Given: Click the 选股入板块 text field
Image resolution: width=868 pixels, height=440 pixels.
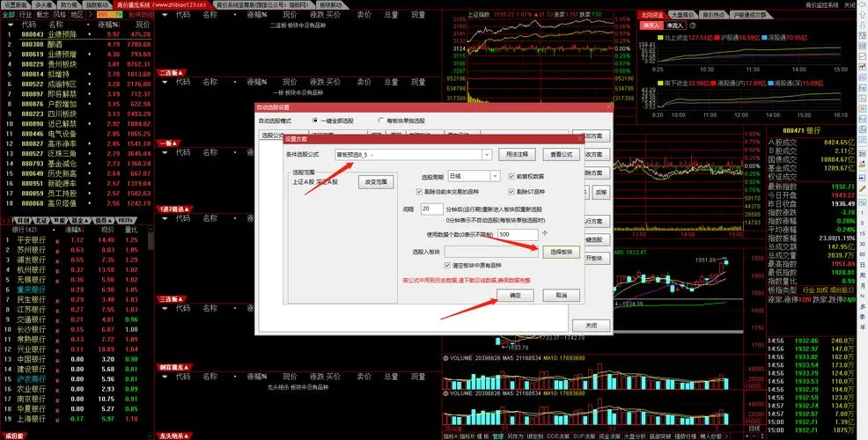Looking at the screenshot, I should [x=490, y=252].
